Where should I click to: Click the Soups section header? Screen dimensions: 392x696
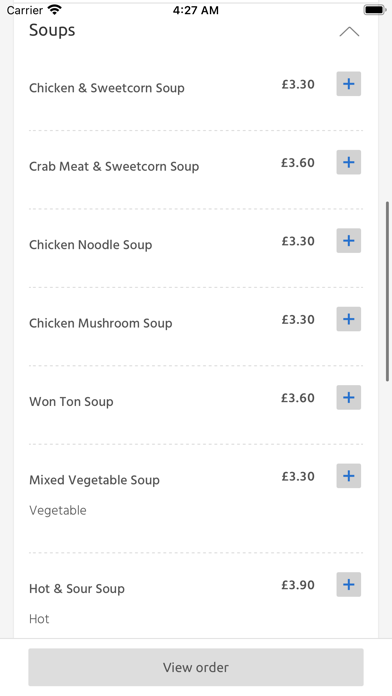52,31
